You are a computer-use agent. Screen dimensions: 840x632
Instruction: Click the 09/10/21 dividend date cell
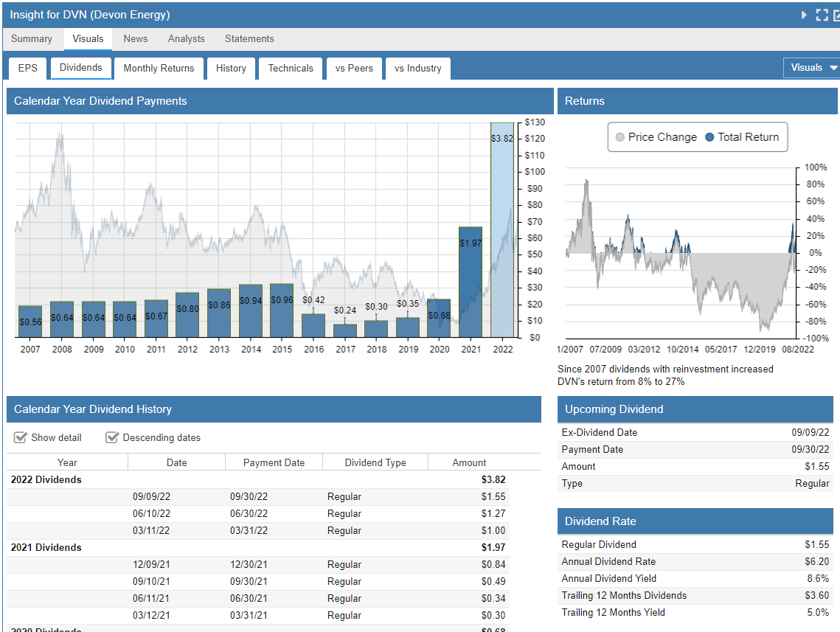[152, 581]
